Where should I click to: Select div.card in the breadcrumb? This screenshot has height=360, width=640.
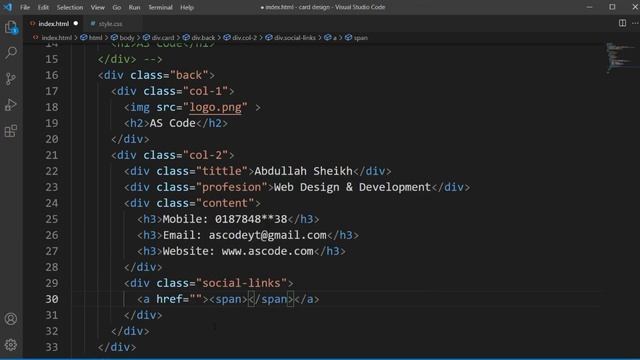tap(162, 38)
